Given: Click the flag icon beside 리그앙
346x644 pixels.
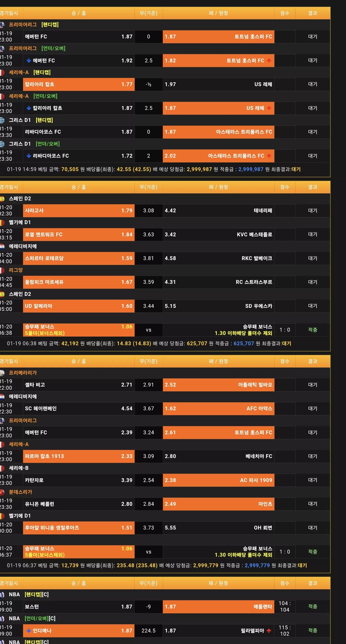Looking at the screenshot, I should (2, 270).
